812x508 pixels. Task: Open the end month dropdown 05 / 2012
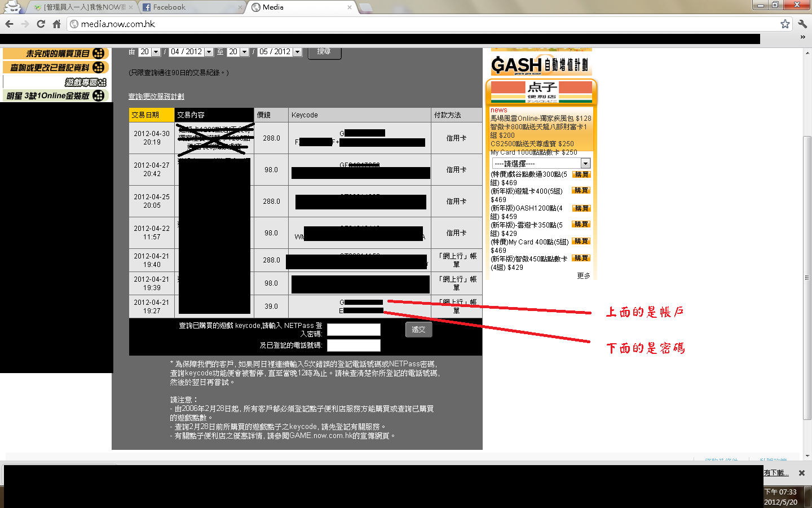point(297,52)
